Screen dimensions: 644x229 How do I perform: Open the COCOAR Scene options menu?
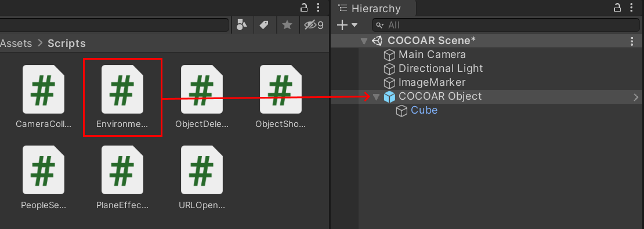click(632, 41)
